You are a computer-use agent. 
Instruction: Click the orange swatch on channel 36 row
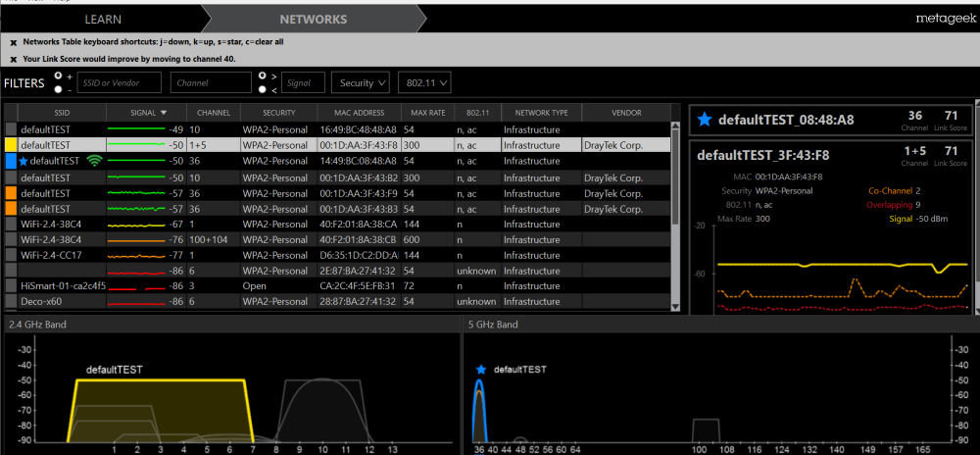point(11,194)
